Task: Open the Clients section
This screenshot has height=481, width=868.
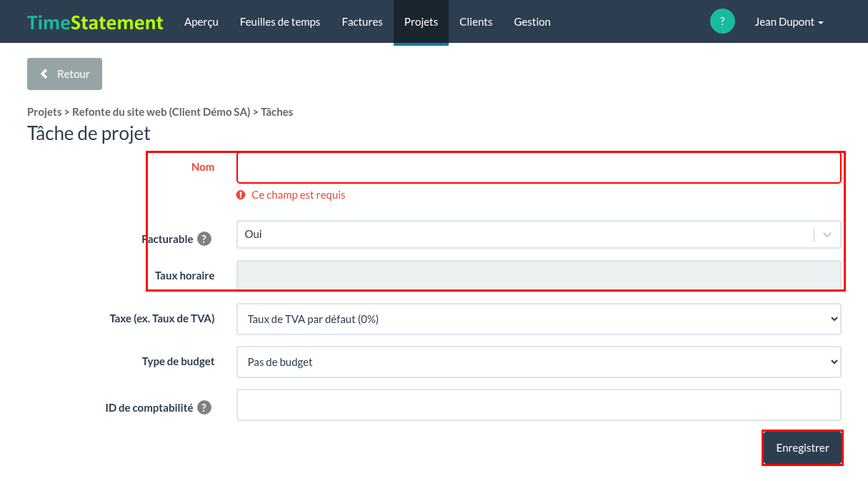Action: [476, 22]
